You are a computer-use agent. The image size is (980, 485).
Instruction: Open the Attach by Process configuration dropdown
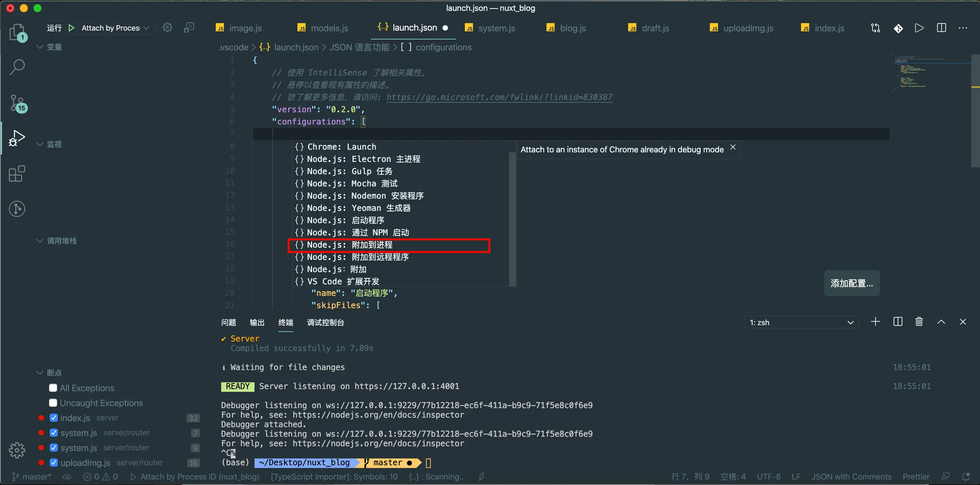[114, 28]
